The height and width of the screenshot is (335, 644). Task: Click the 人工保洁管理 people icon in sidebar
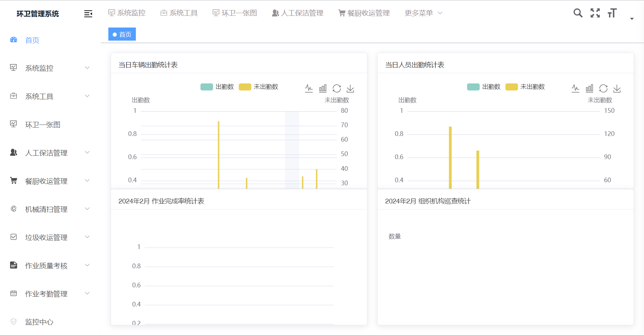[x=14, y=152]
